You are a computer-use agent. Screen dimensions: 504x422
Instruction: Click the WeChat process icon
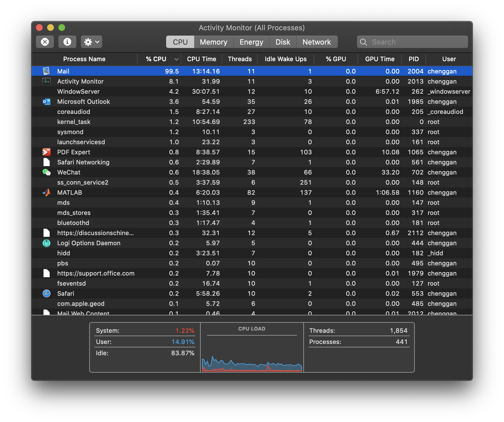pos(46,172)
